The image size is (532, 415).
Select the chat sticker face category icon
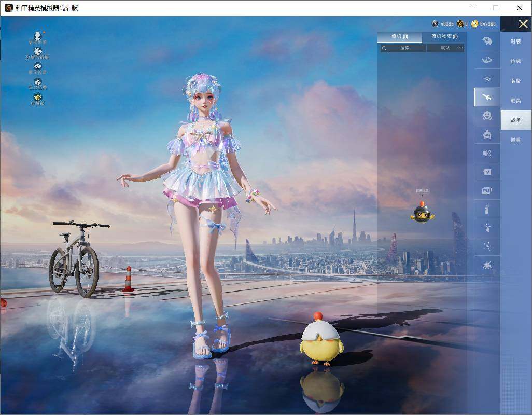pyautogui.click(x=487, y=172)
